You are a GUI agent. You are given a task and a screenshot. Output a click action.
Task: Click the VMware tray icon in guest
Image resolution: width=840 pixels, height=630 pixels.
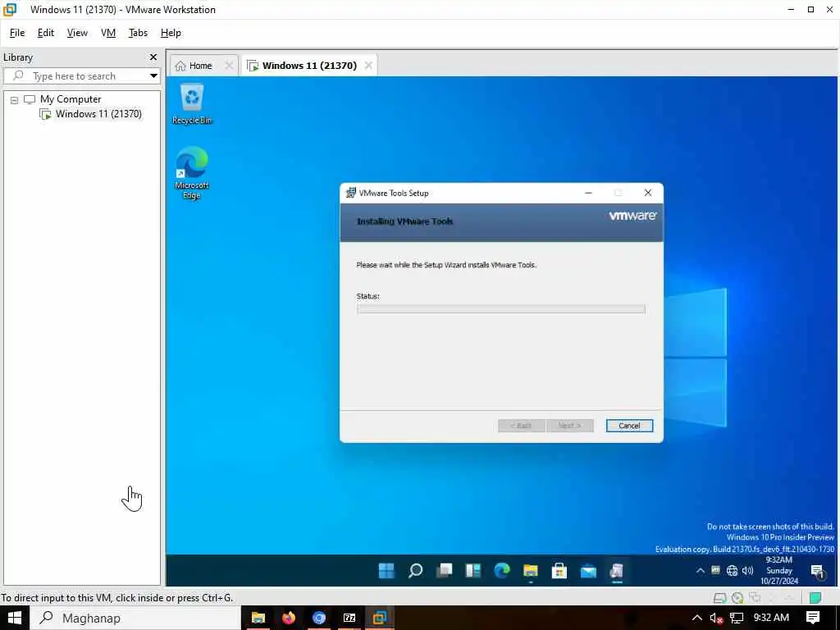[x=715, y=570]
